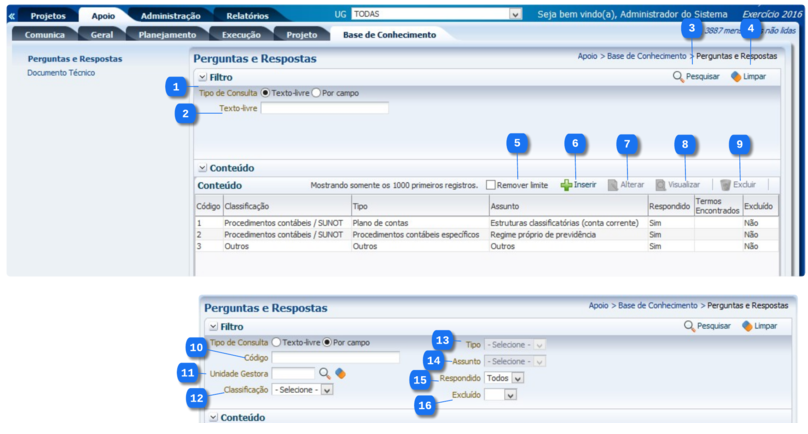
Task: Click the Visualizar icon in Conteúdo toolbar
Action: 661,185
